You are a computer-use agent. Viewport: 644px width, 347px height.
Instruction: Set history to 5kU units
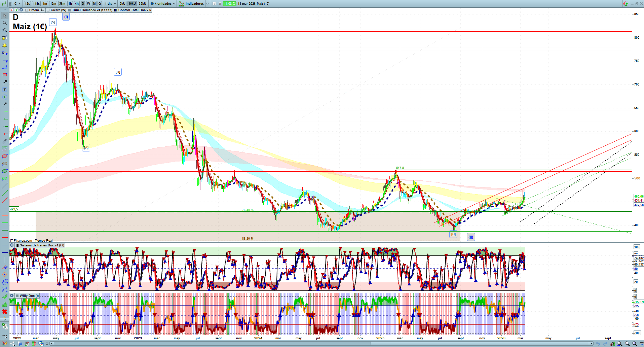point(122,4)
